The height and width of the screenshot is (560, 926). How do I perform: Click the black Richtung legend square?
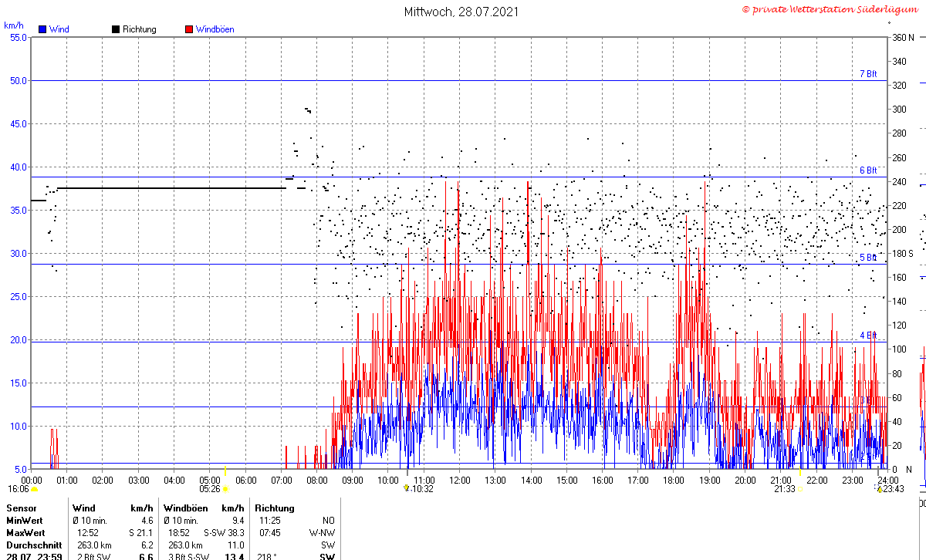116,29
